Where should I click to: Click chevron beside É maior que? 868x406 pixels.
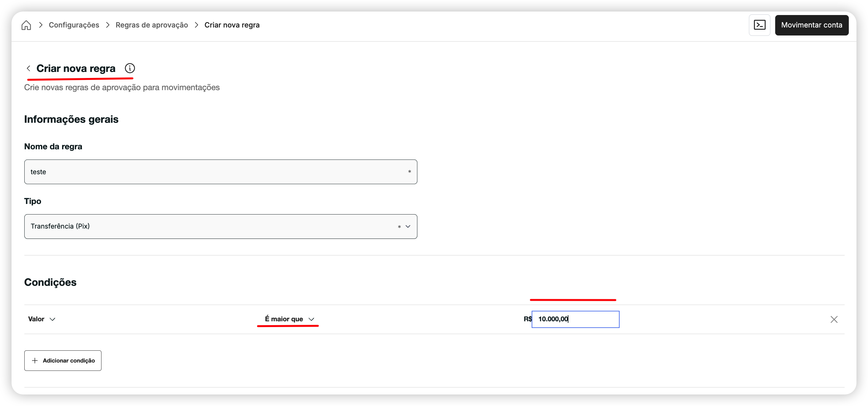point(311,319)
